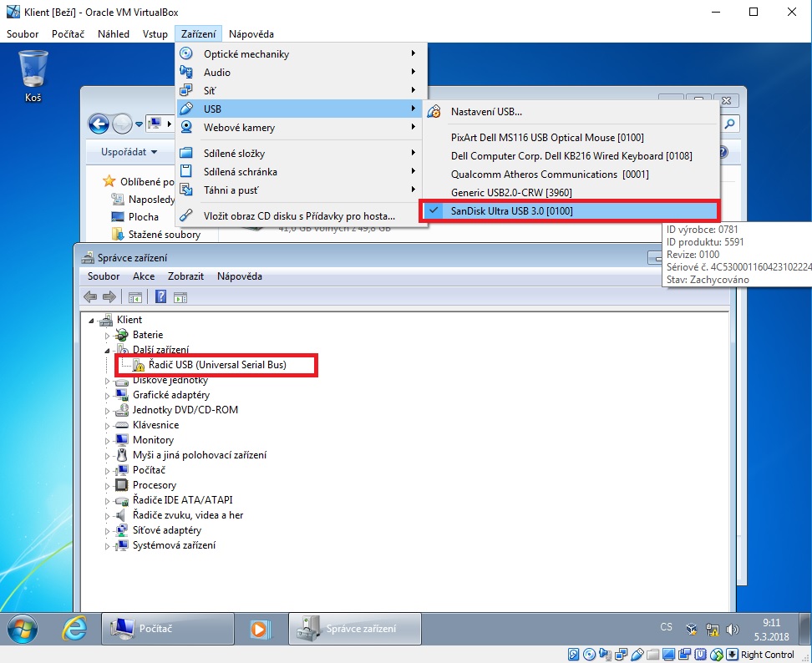Collapse the Klient root node
This screenshot has height=663, width=812.
point(92,321)
